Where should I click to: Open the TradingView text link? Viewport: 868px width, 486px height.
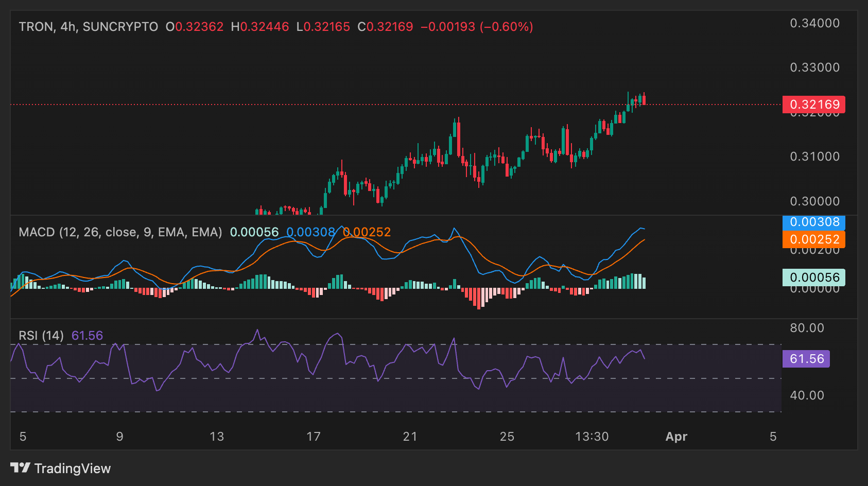coord(72,468)
